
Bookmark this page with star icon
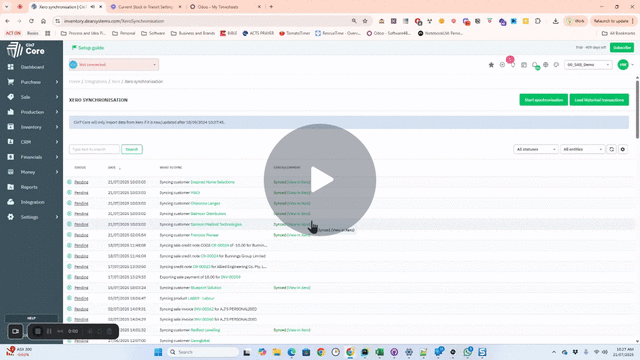(x=365, y=21)
